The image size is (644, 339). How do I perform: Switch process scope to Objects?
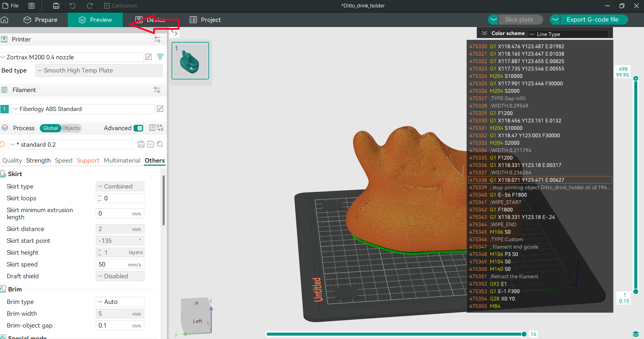point(71,128)
